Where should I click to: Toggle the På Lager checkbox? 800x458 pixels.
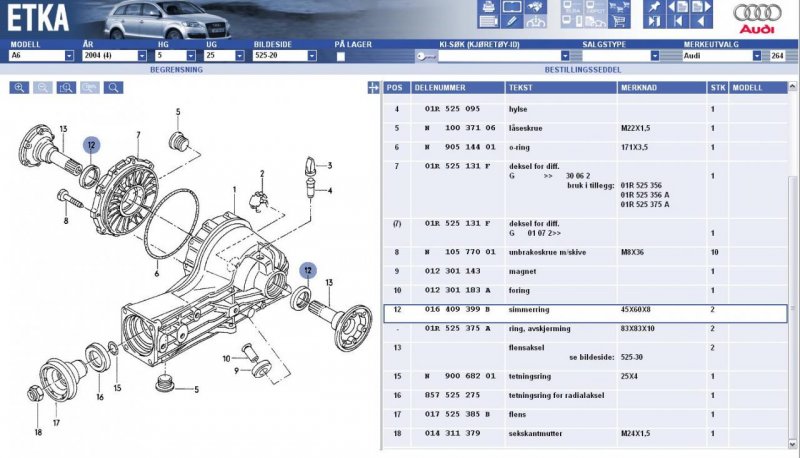click(x=341, y=56)
